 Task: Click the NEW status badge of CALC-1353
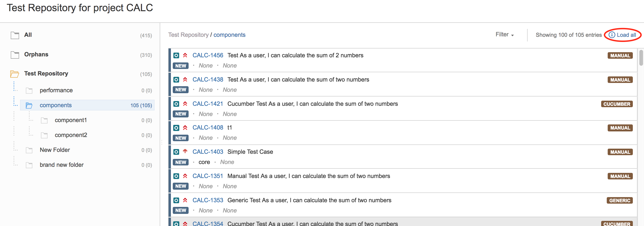(x=180, y=210)
